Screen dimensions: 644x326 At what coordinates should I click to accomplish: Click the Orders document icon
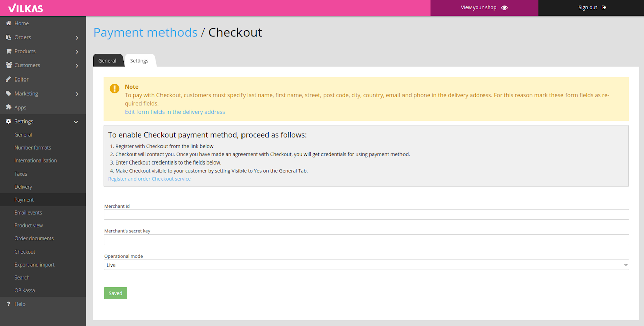[x=8, y=37]
